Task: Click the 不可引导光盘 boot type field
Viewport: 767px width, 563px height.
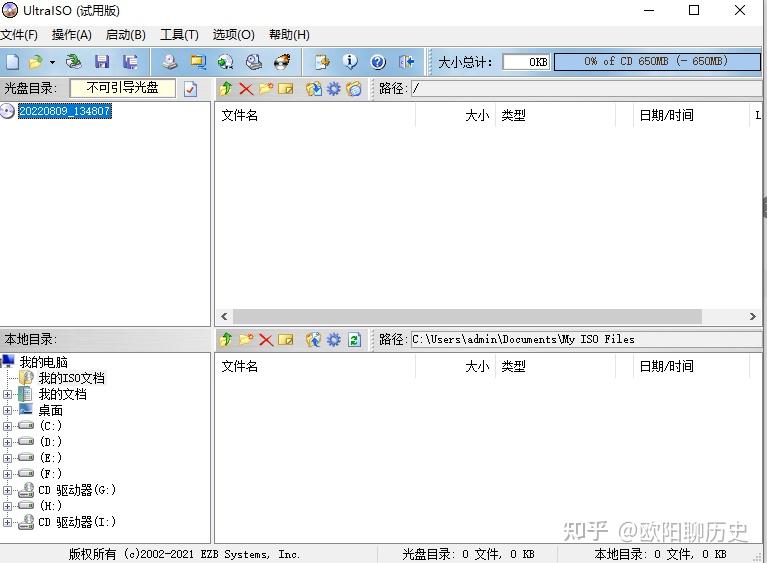Action: (122, 88)
